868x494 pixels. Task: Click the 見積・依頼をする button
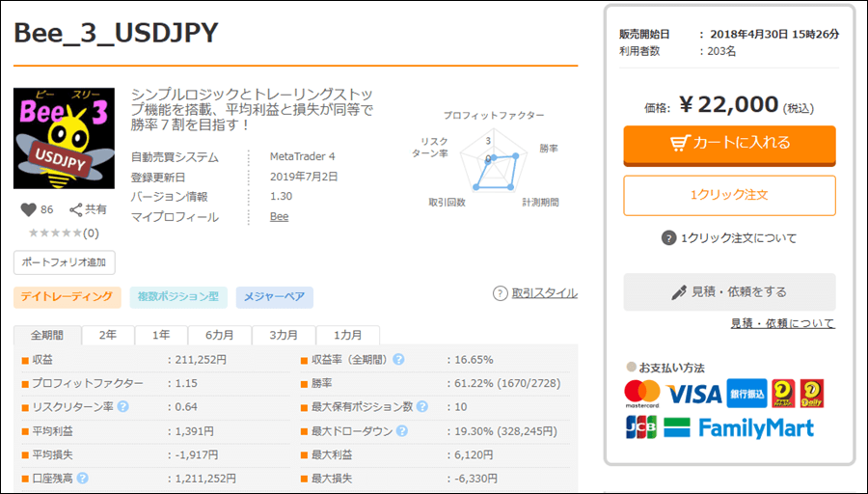click(x=729, y=291)
